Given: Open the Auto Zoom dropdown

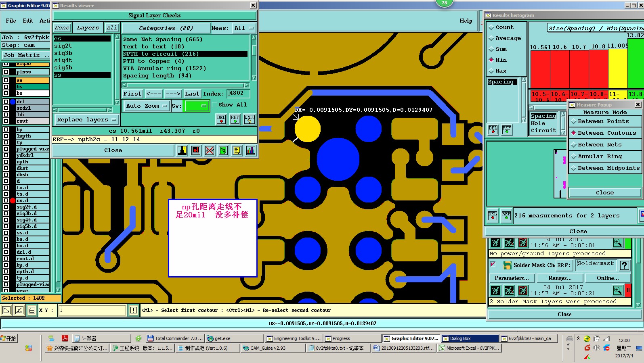Looking at the screenshot, I should click(146, 106).
